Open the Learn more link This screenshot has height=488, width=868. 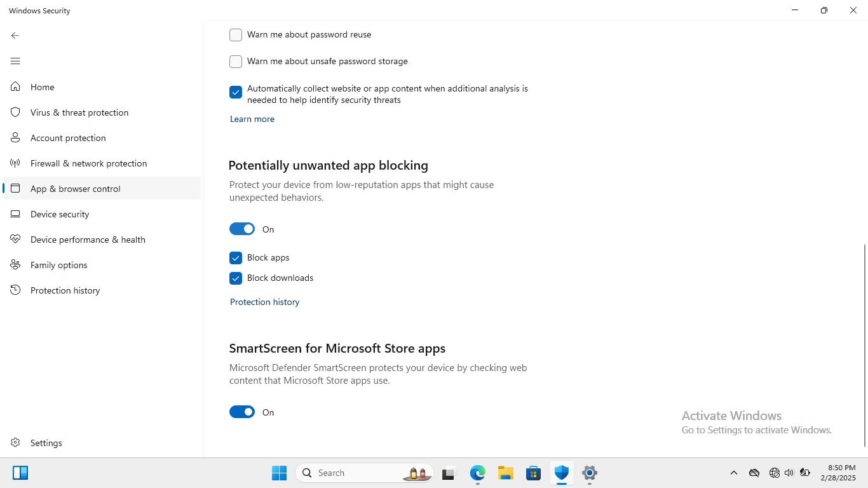click(x=252, y=119)
